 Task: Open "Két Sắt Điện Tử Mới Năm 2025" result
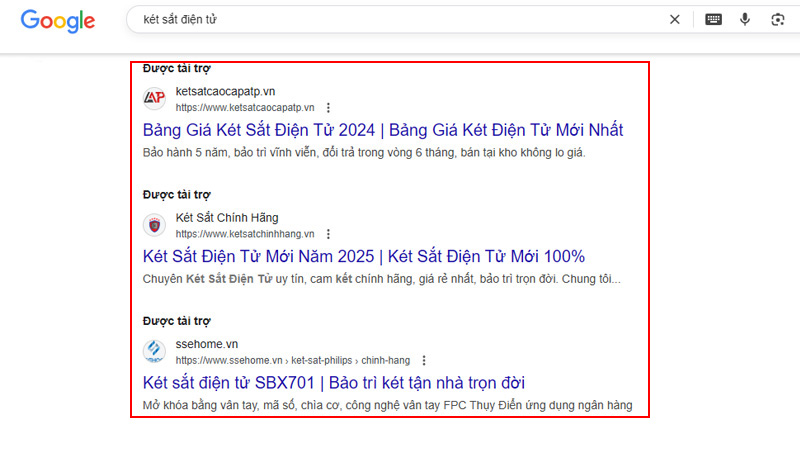(x=364, y=256)
